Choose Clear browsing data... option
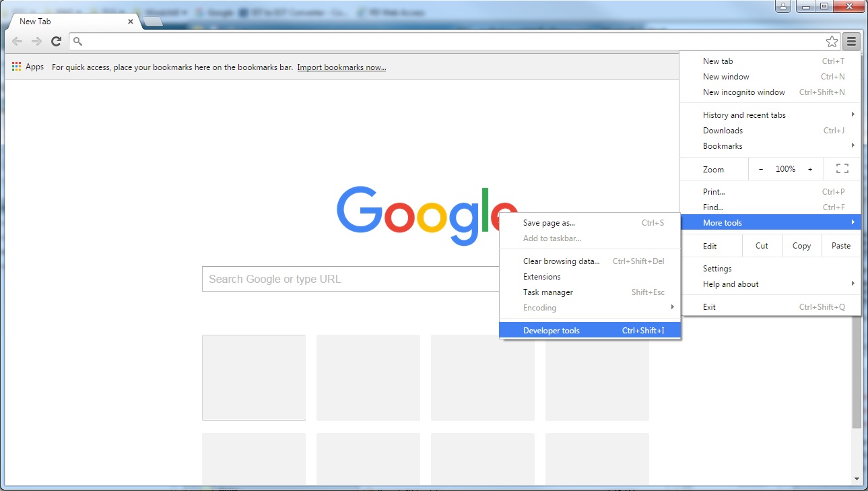Screen dimensions: 868x491 coord(591,261)
